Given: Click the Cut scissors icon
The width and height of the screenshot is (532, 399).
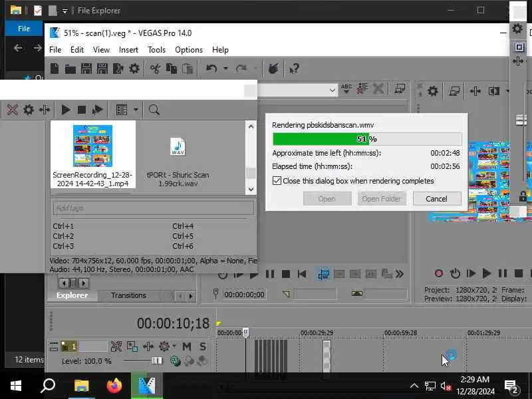Looking at the screenshot, I should [x=155, y=69].
